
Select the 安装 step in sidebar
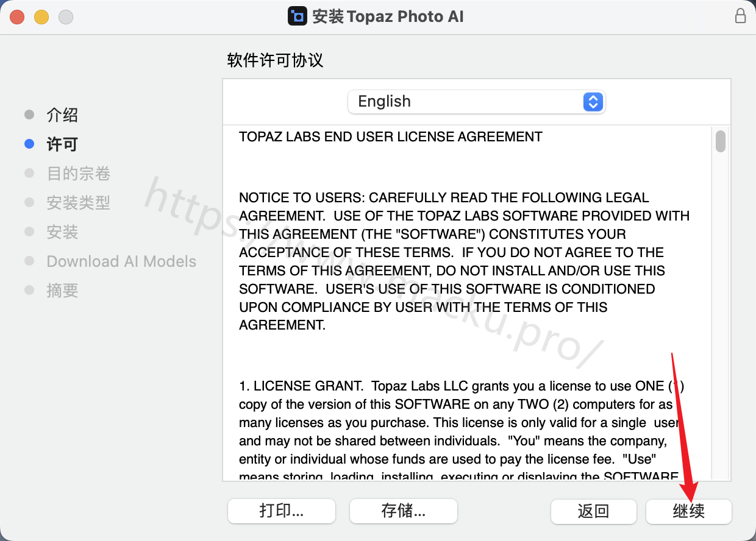[62, 232]
